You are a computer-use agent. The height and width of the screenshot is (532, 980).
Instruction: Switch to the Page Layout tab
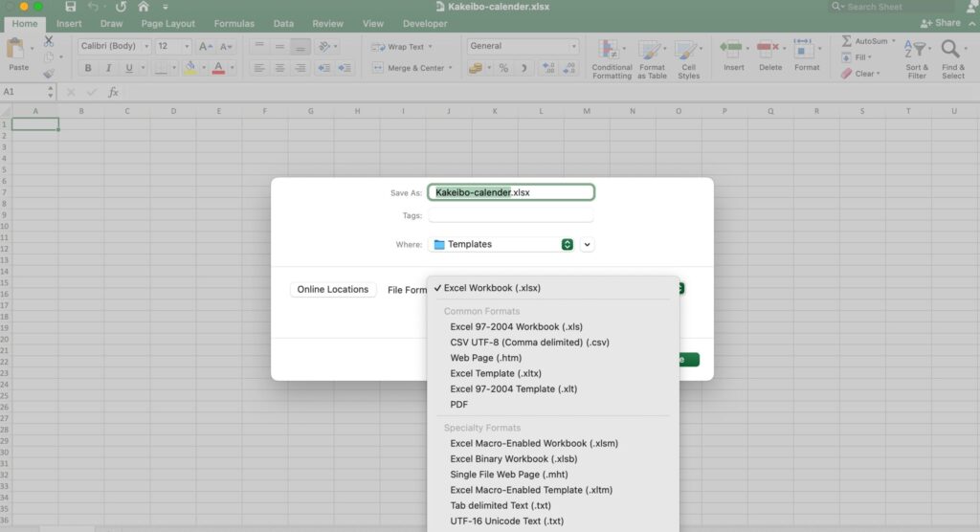coord(168,24)
